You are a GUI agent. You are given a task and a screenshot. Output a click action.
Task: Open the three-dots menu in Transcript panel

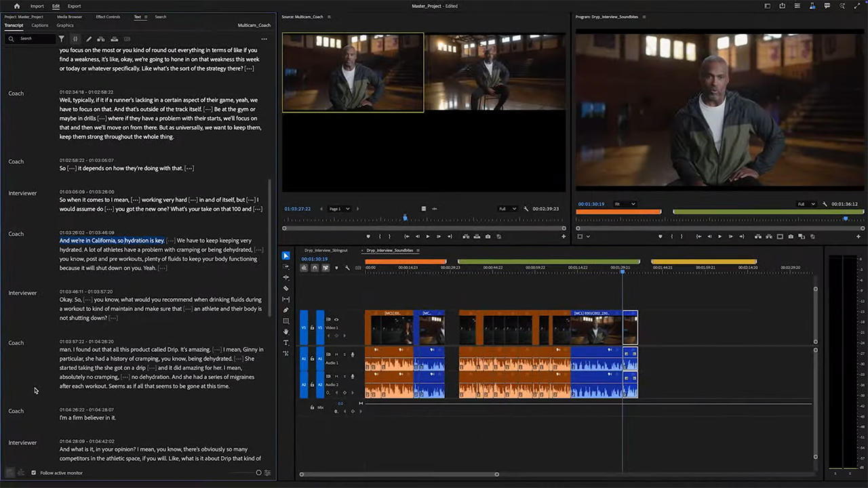264,39
